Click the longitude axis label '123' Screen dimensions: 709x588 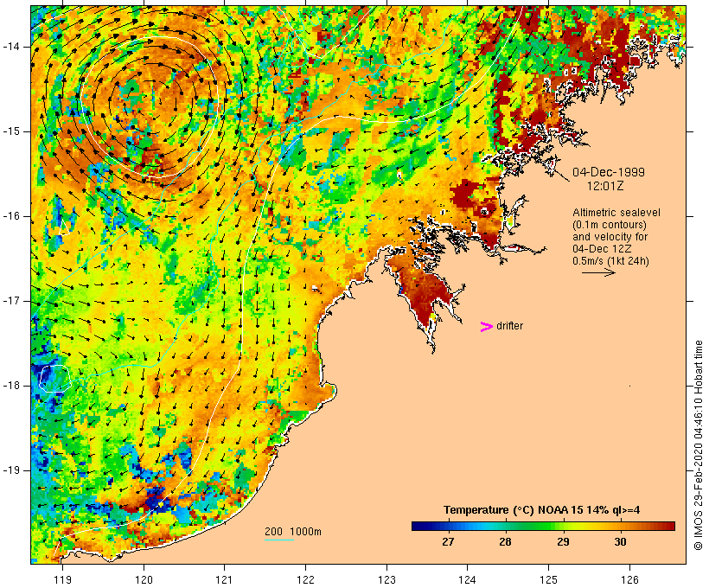click(386, 579)
